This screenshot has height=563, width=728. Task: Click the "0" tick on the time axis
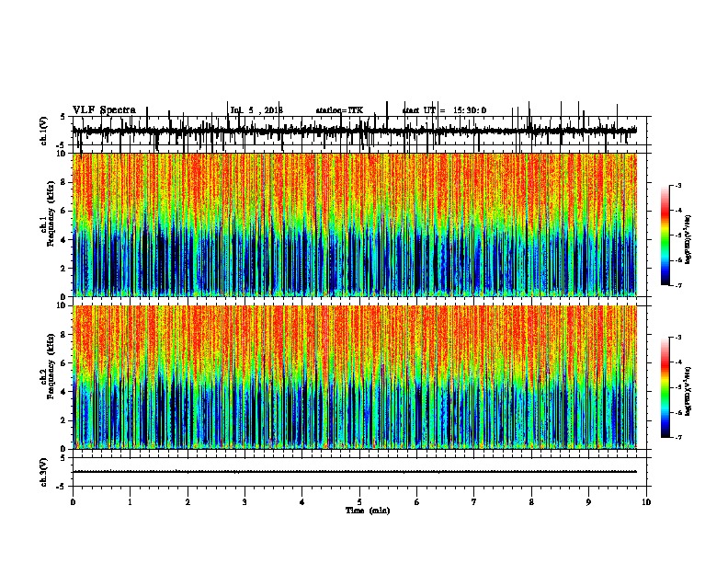click(73, 502)
